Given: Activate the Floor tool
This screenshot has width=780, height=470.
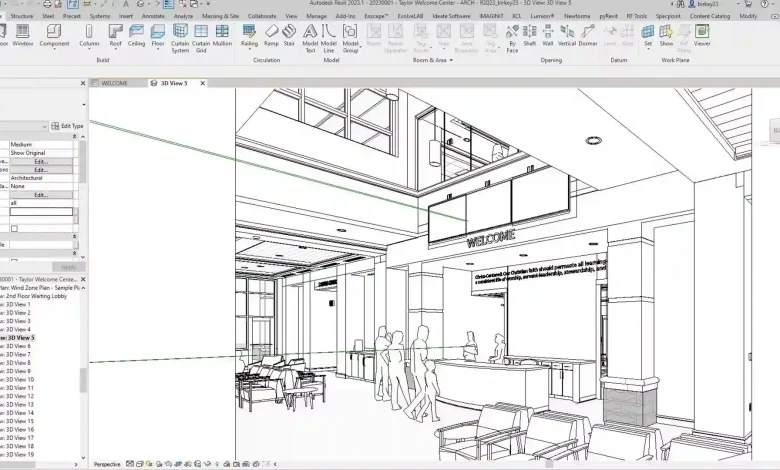Looking at the screenshot, I should click(158, 35).
